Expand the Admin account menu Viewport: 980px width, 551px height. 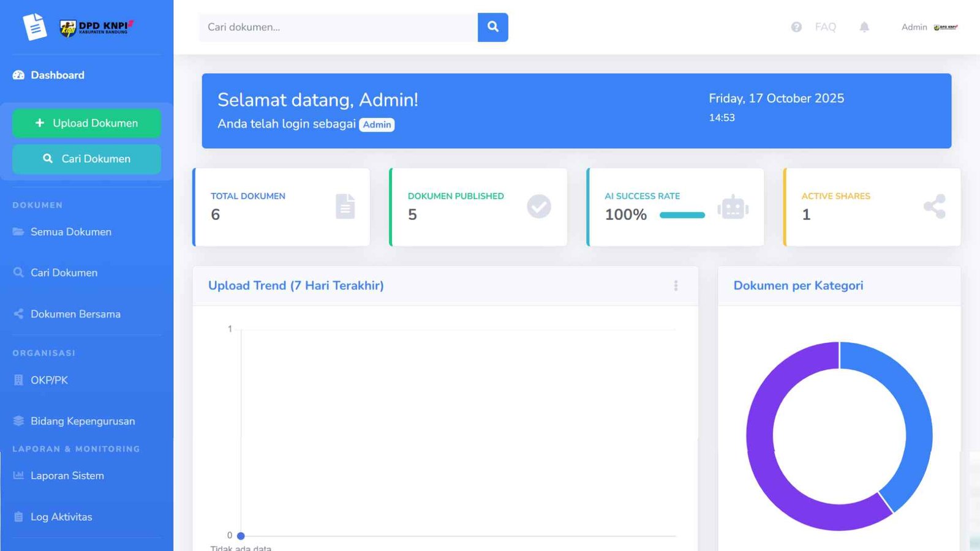pos(914,27)
